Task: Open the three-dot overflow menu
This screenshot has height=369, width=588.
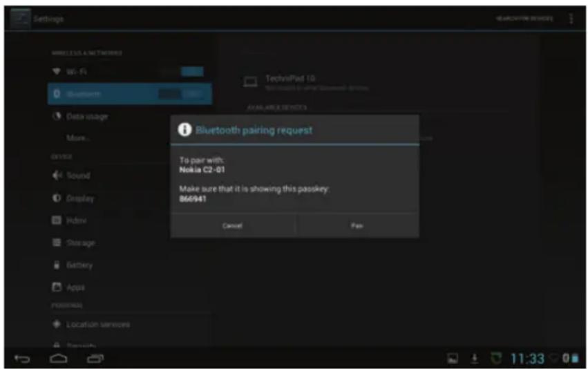Action: click(571, 19)
